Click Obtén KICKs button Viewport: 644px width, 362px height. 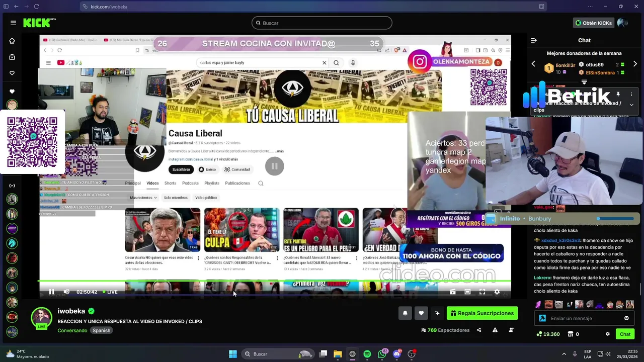tap(593, 23)
